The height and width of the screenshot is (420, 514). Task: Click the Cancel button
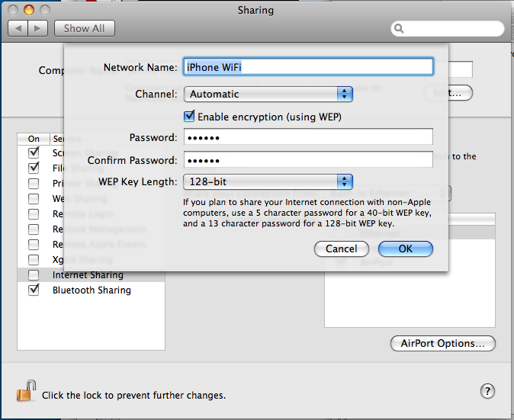[x=341, y=249]
